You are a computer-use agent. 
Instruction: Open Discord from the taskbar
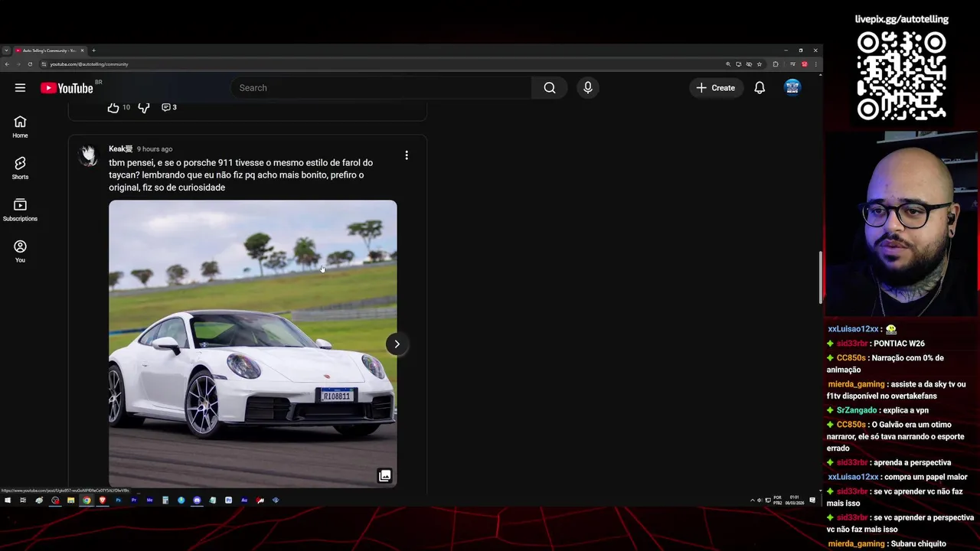pyautogui.click(x=197, y=500)
